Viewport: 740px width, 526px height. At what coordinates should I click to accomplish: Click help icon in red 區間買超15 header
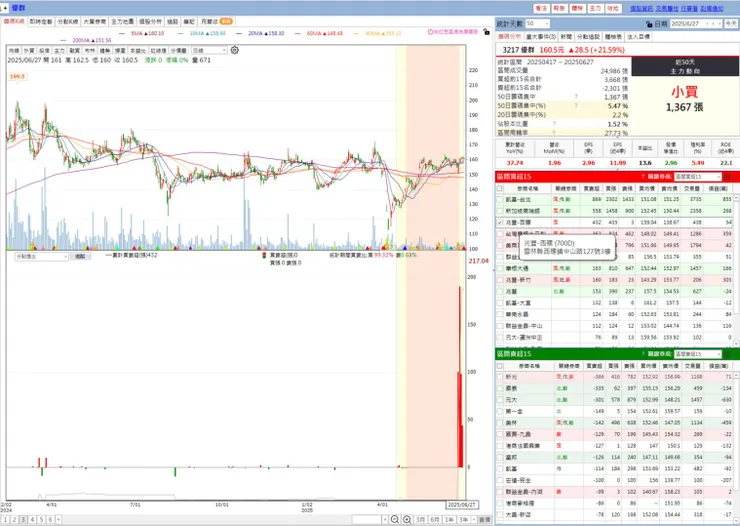coord(643,176)
